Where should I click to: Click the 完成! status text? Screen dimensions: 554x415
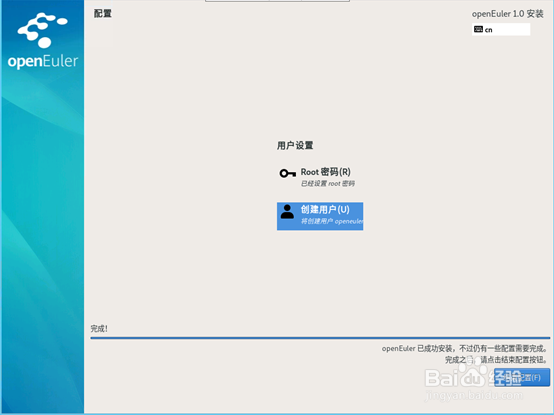point(99,329)
